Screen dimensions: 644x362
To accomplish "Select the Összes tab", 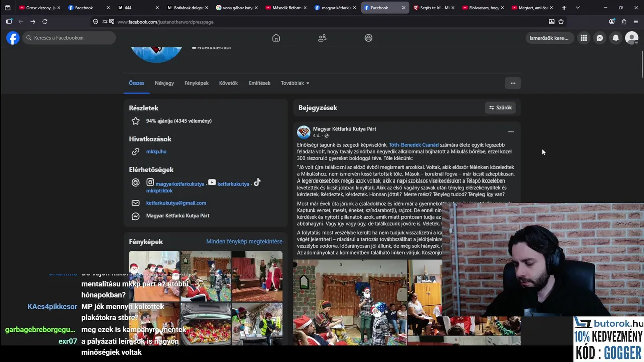I will 136,83.
